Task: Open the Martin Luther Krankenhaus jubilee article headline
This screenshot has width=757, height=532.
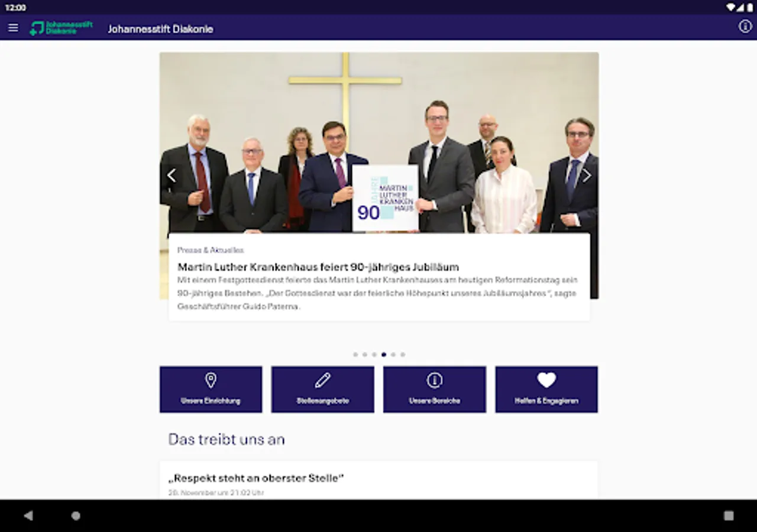Action: click(x=318, y=267)
